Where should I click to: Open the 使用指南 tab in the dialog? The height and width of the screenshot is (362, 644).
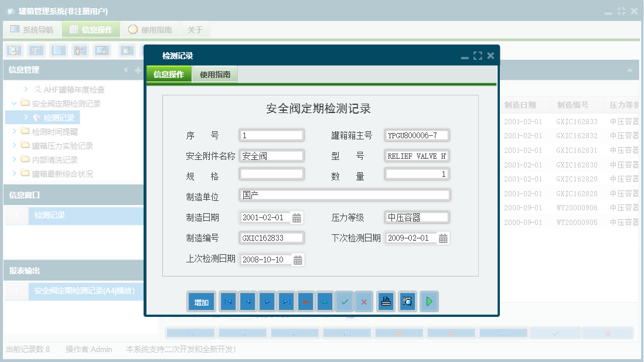coord(216,74)
